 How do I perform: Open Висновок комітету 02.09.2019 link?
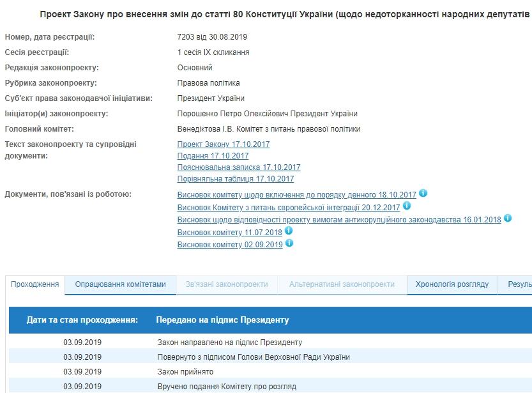pyautogui.click(x=229, y=245)
